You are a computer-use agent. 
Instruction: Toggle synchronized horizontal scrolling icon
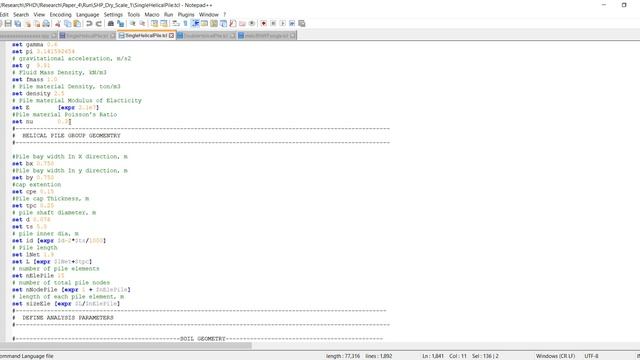pos(164,24)
